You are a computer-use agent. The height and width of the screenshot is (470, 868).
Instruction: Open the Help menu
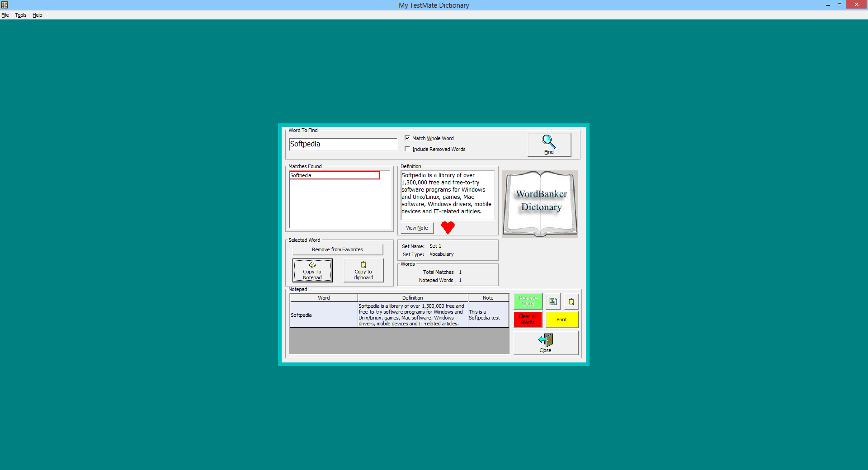(x=38, y=15)
